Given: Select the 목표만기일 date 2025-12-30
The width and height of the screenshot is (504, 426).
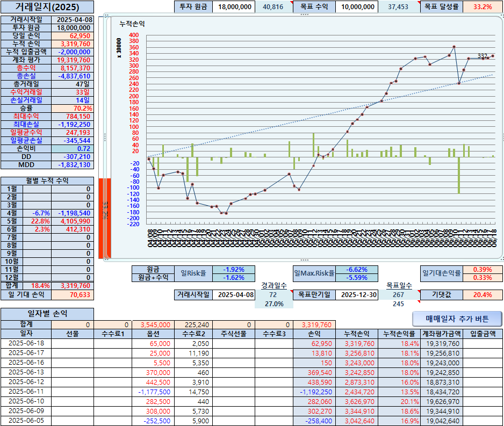Looking at the screenshot, I should click(x=357, y=294).
